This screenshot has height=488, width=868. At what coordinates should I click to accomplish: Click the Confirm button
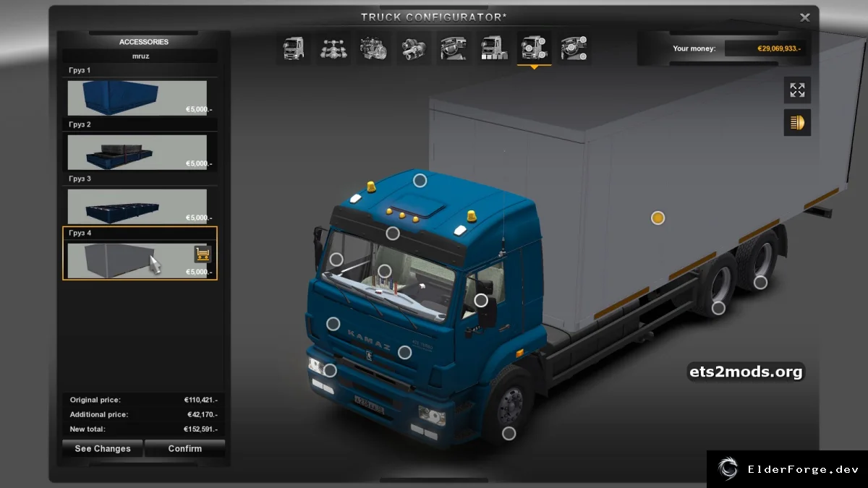tap(185, 449)
